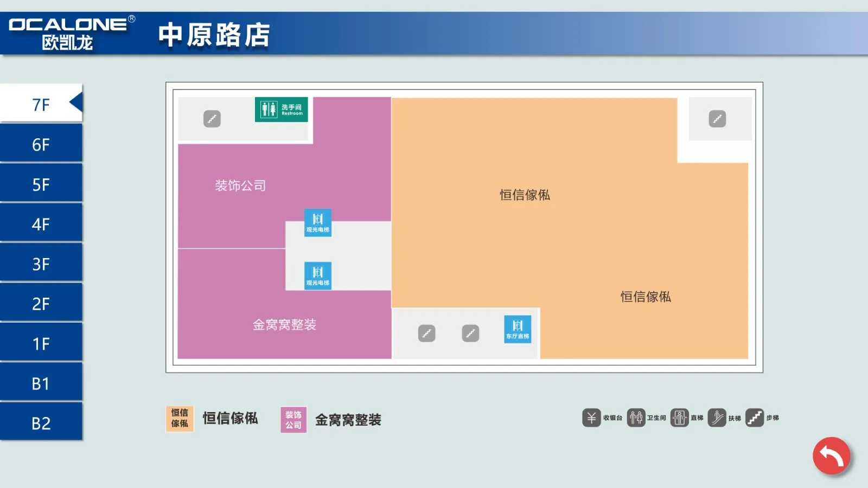Switch to the 6F floor map
This screenshot has width=868, height=488.
coord(41,144)
